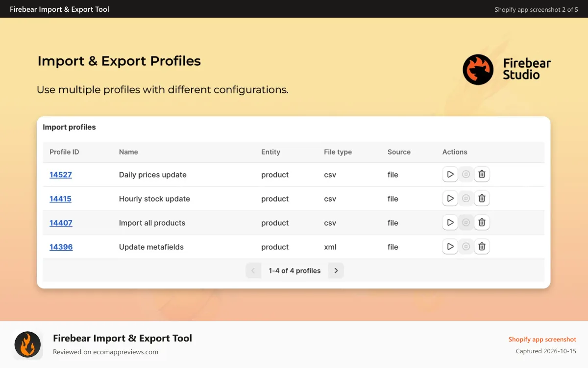
Task: Run the Daily prices update profile
Action: 450,174
